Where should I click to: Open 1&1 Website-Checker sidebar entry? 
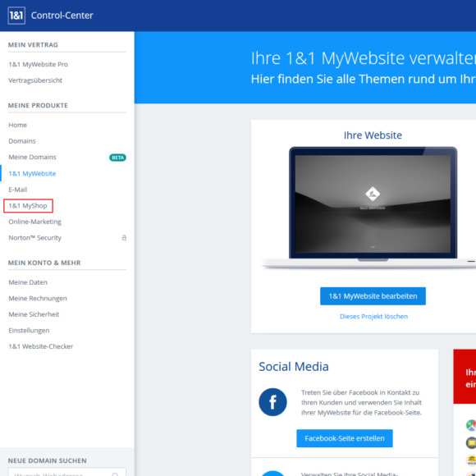coord(41,346)
